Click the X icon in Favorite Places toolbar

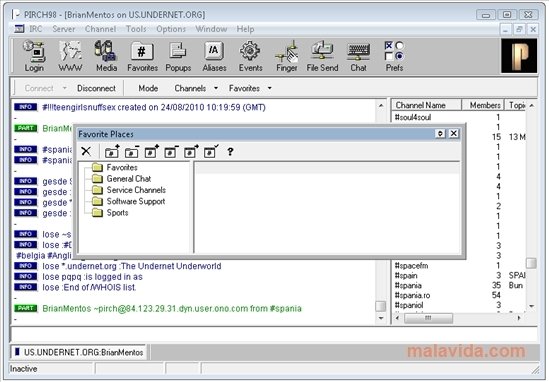86,152
